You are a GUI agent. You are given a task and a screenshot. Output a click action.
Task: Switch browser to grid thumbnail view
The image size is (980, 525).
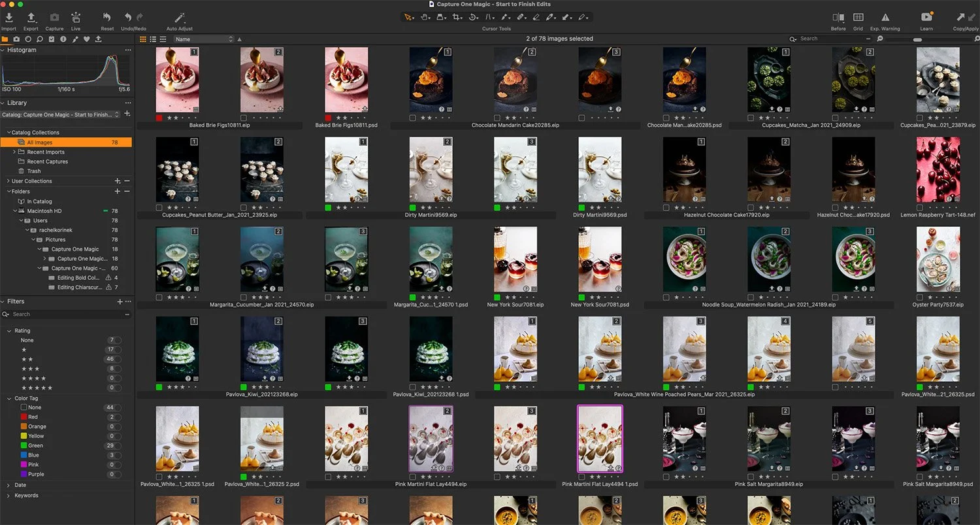143,39
